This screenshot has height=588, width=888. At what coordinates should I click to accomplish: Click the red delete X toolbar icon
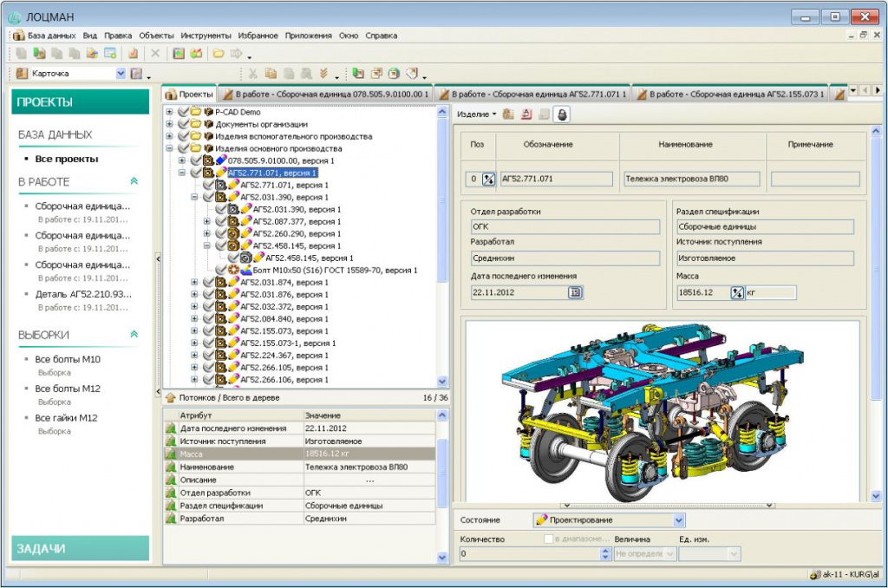(x=155, y=54)
